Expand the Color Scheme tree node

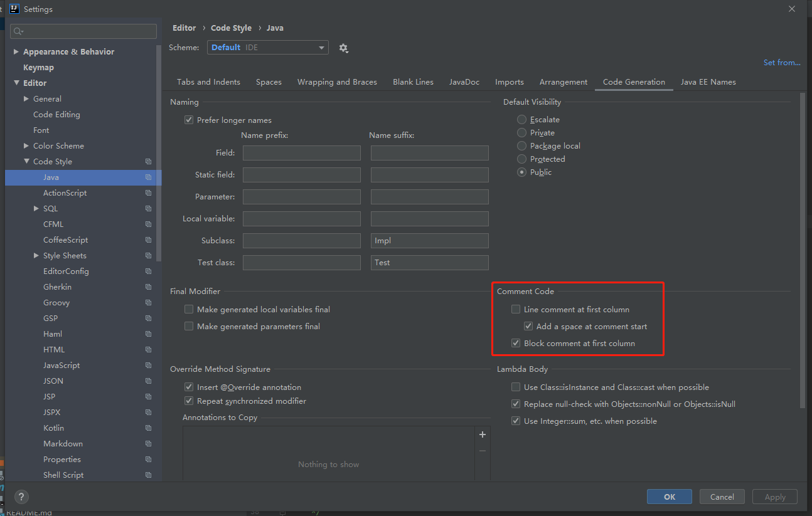pos(26,146)
